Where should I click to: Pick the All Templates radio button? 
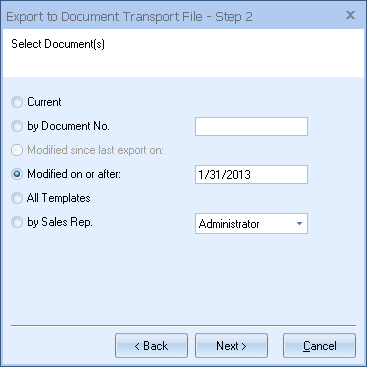[17, 198]
